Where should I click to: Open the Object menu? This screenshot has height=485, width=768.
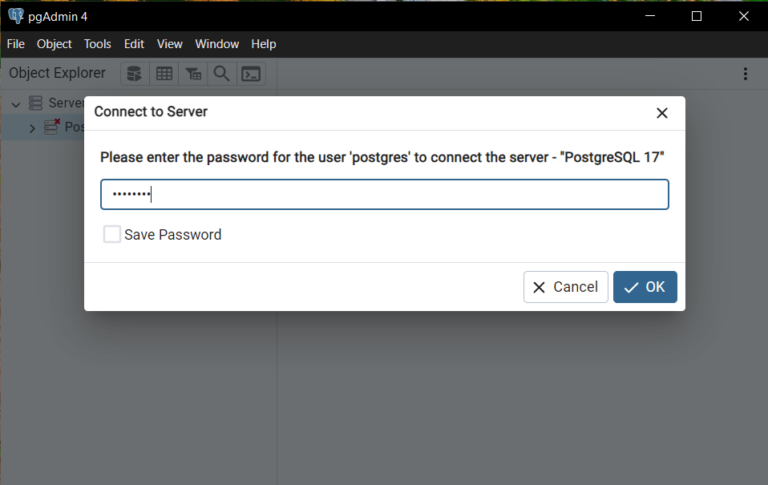click(54, 44)
